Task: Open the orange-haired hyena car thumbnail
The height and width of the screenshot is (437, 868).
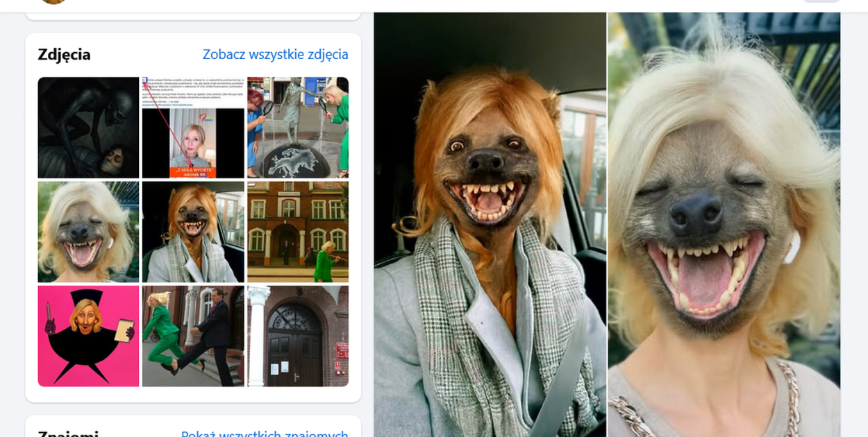Action: pyautogui.click(x=193, y=232)
